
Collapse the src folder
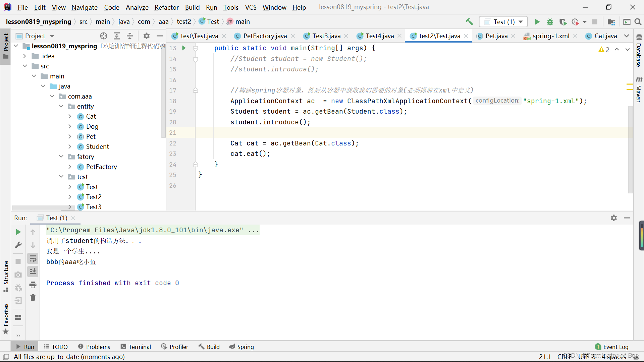pyautogui.click(x=25, y=66)
